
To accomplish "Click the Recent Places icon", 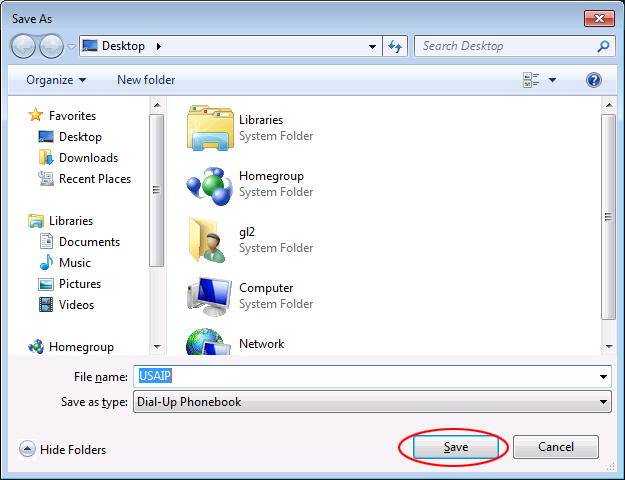I will tap(46, 179).
